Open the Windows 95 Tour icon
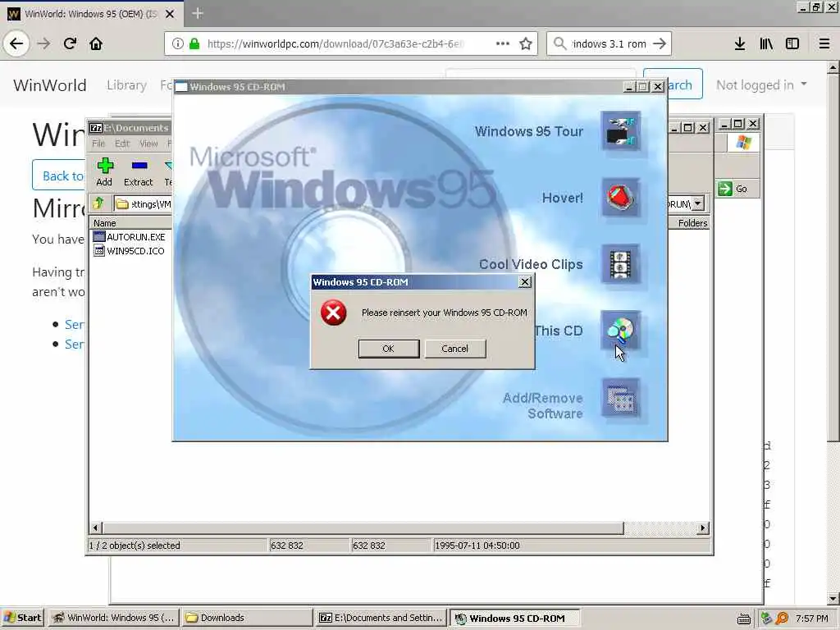 [x=620, y=131]
